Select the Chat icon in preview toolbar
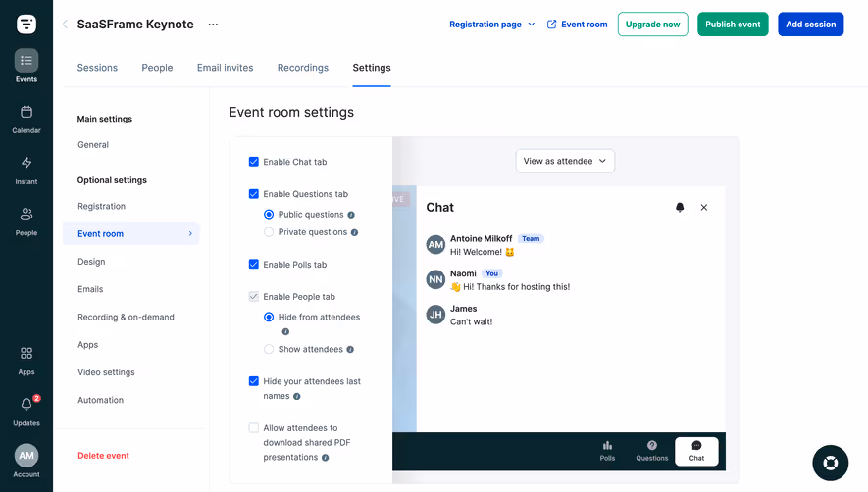868x492 pixels. coord(696,451)
